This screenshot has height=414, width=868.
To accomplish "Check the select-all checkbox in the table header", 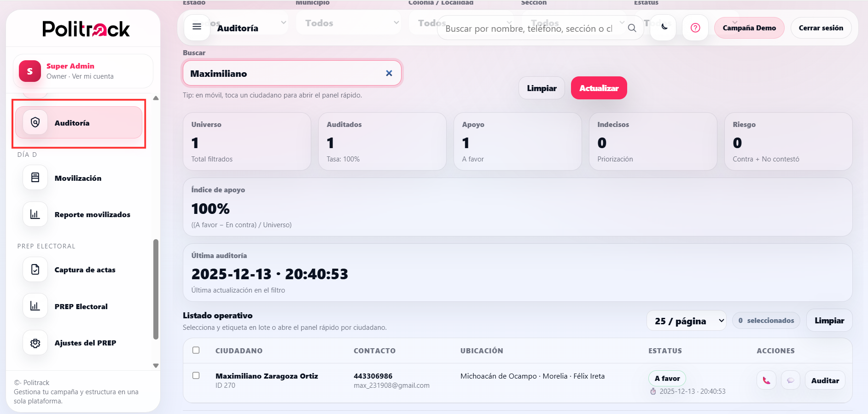I will pyautogui.click(x=196, y=350).
